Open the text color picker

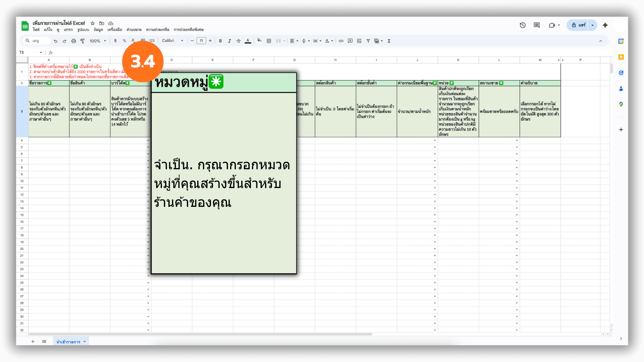tap(248, 41)
